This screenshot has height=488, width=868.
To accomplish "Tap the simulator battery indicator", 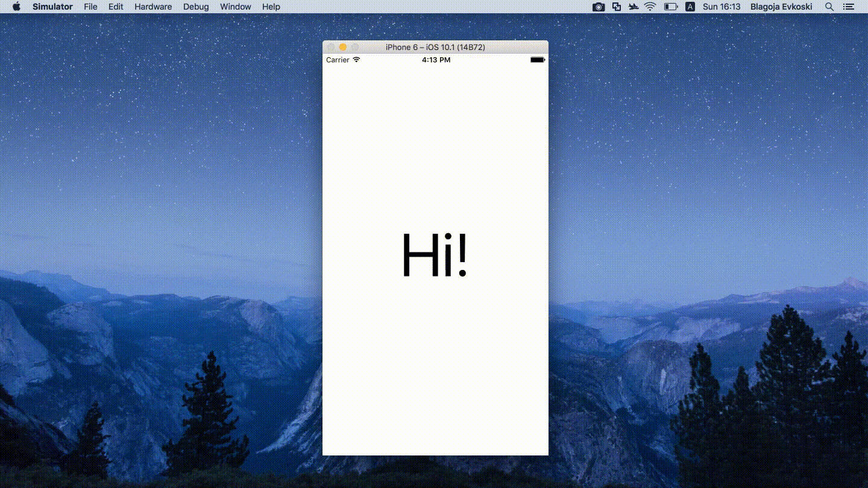I will click(538, 60).
